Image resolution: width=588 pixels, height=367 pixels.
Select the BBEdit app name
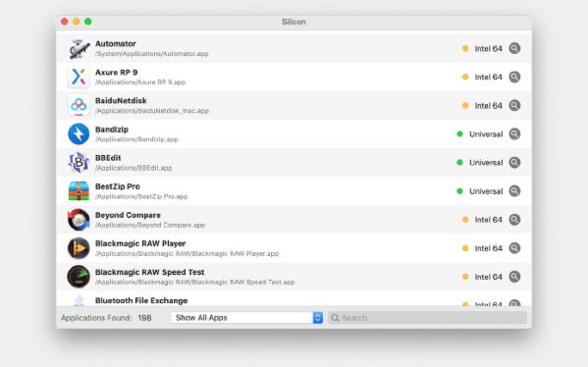[108, 158]
